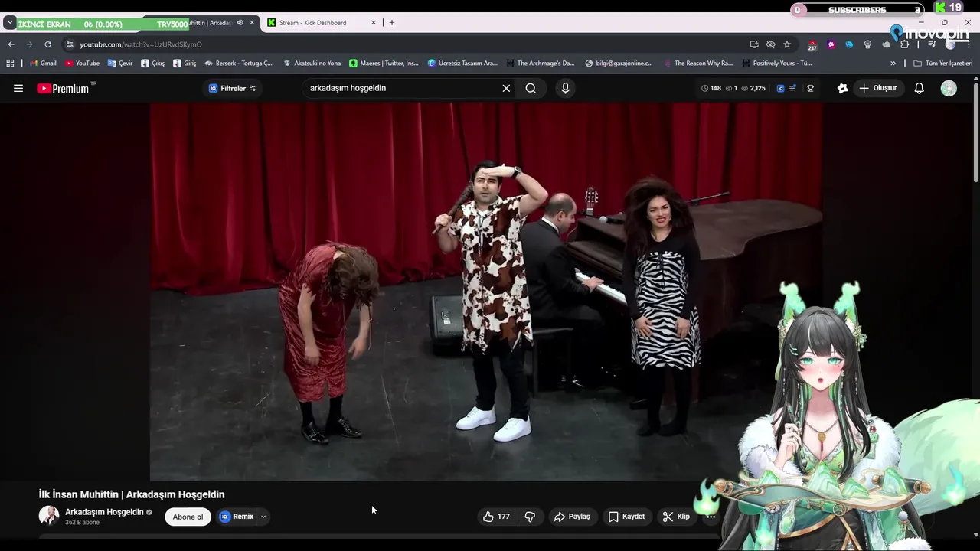Open the YouTube account avatar menu
This screenshot has height=551, width=980.
pos(949,88)
